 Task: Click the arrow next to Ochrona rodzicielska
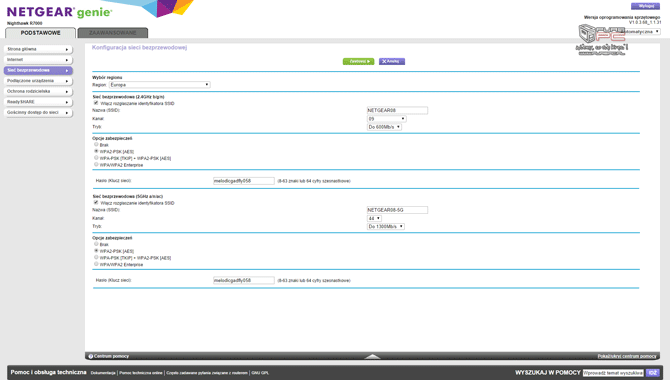tap(67, 92)
